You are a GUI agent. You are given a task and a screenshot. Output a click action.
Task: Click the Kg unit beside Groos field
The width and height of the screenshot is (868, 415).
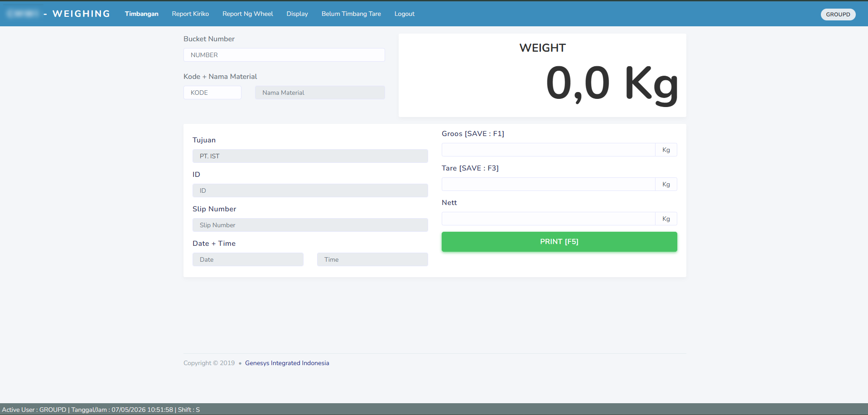coord(666,150)
